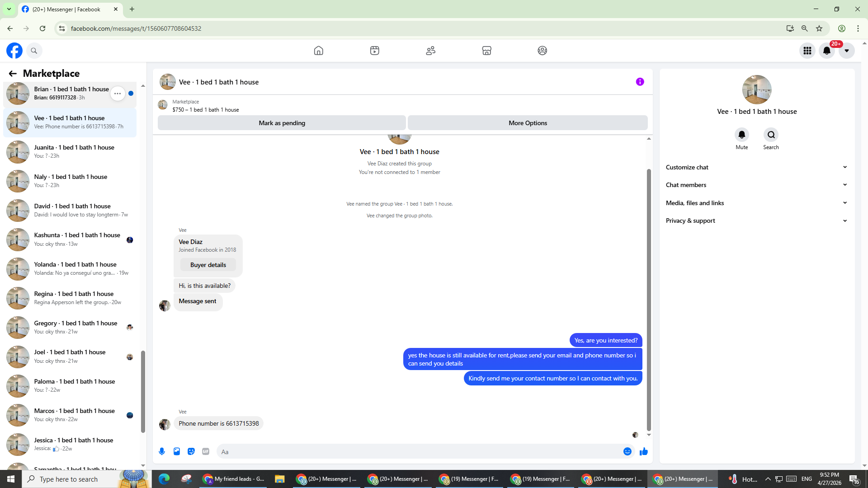
Task: Open the attach photo icon
Action: pos(177,451)
